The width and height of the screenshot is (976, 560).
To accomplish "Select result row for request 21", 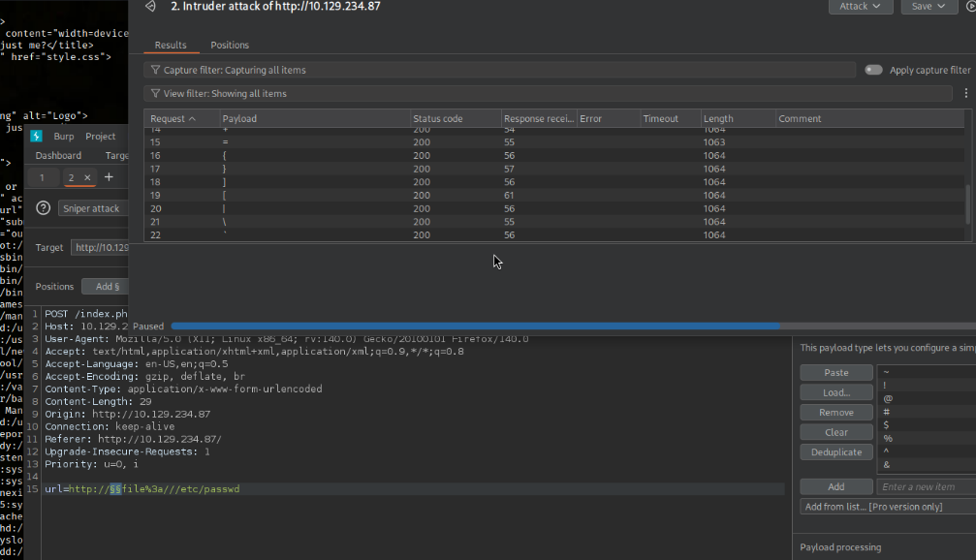I will point(554,222).
